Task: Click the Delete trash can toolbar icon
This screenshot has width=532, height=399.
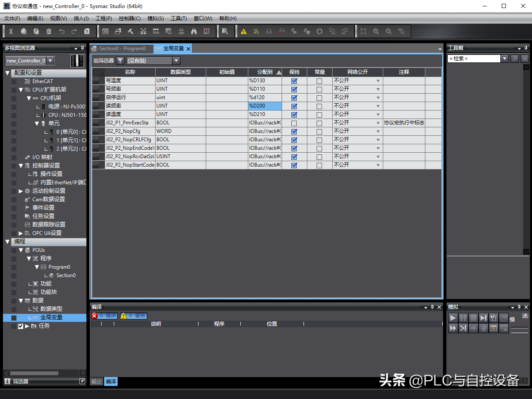Action: coord(49,31)
